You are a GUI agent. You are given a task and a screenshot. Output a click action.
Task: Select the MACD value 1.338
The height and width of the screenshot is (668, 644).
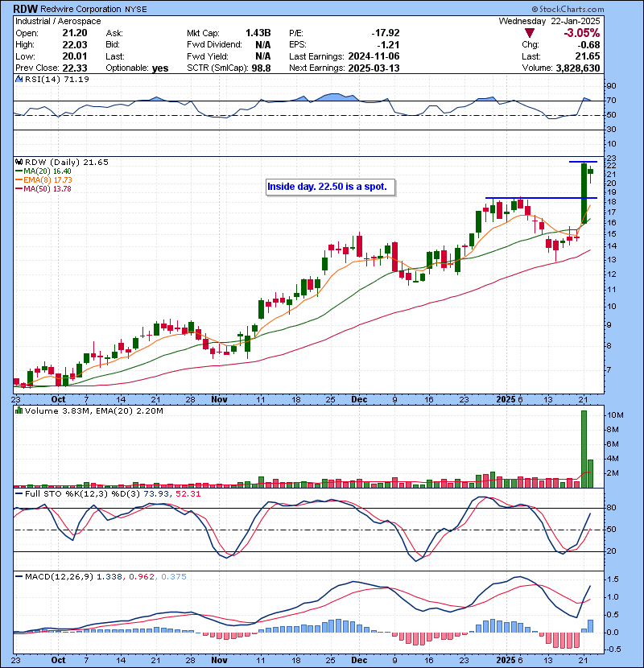[x=109, y=576]
